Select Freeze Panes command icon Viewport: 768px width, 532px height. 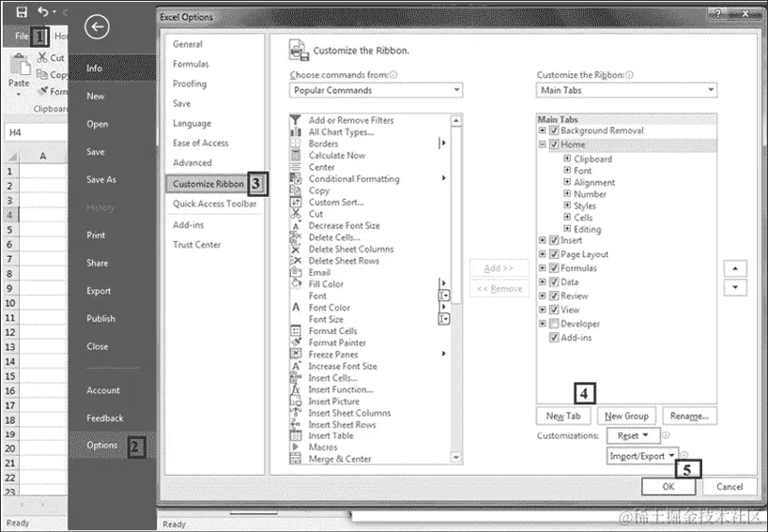(x=296, y=355)
